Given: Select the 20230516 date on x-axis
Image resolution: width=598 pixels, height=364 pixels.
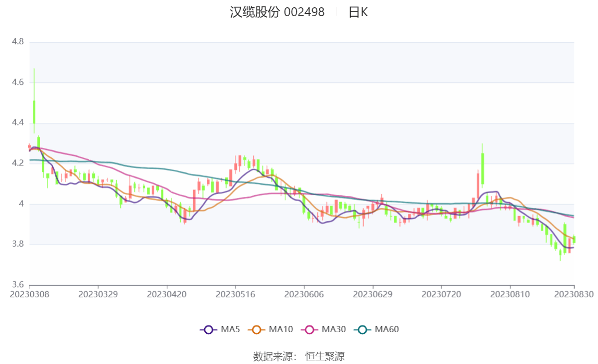Looking at the screenshot, I should [235, 294].
